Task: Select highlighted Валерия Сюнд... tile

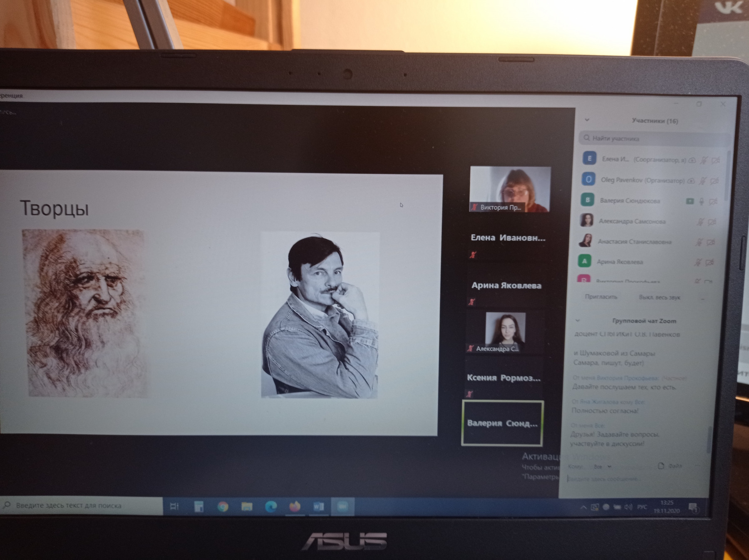Action: (502, 423)
